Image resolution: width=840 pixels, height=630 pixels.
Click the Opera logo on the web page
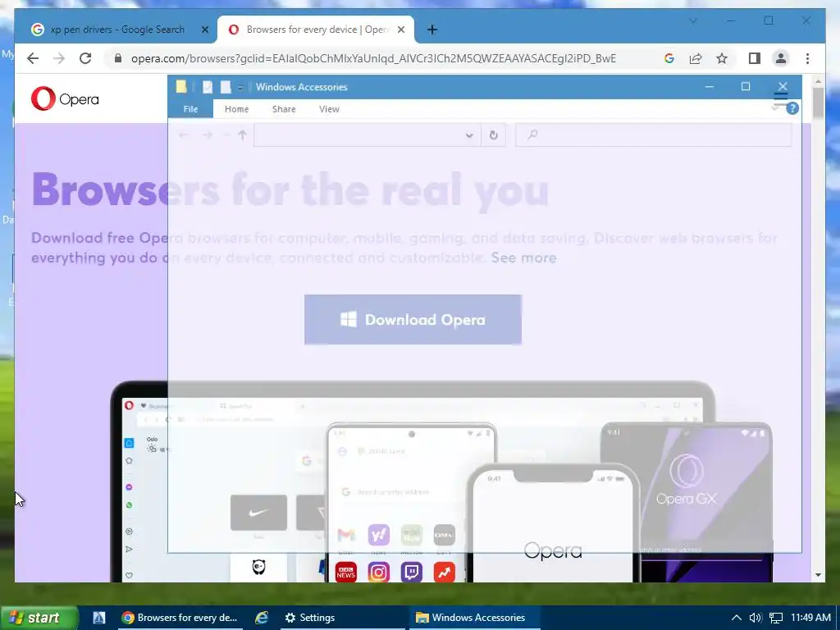pos(65,99)
